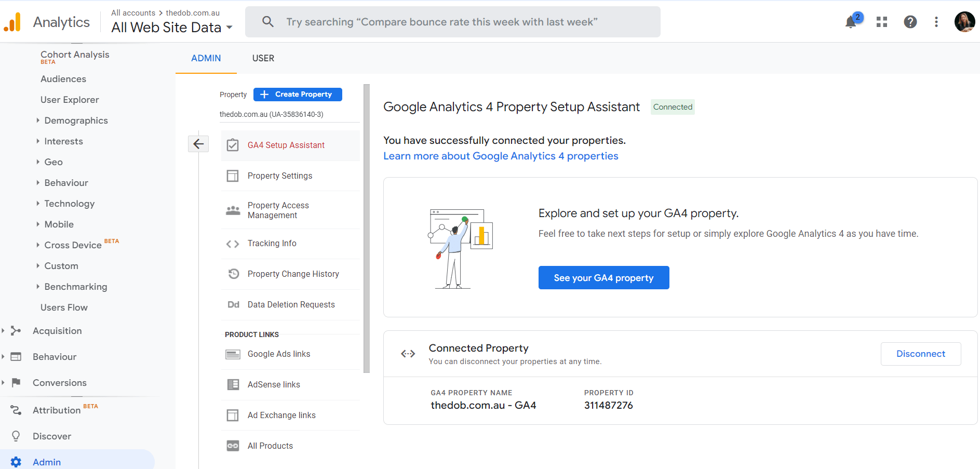Expand the Geo submenu
This screenshot has width=980, height=469.
(38, 162)
